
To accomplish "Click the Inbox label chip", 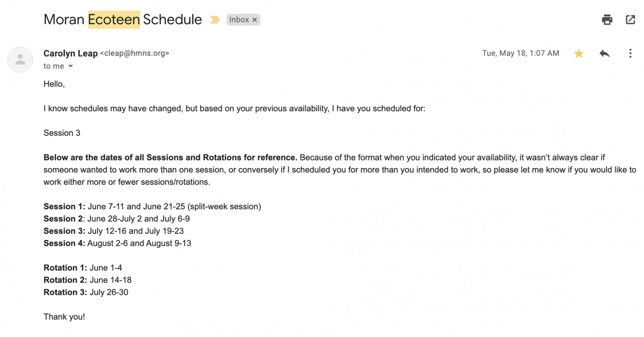I will coord(239,20).
